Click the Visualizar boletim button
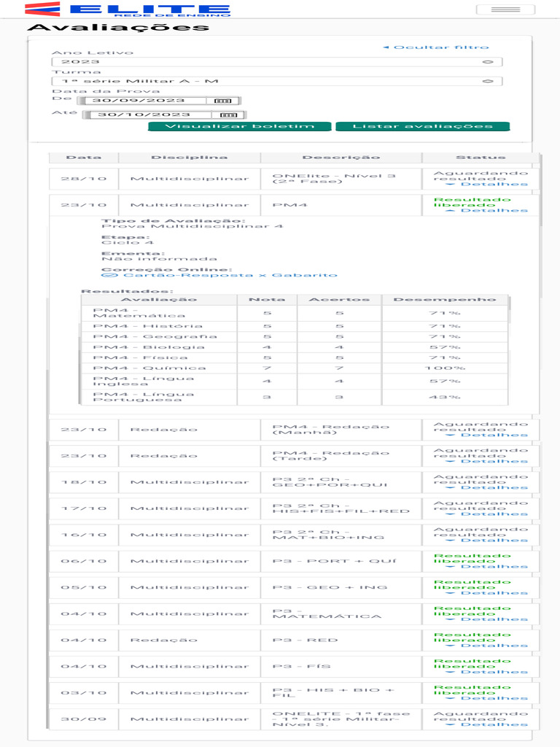 [240, 126]
